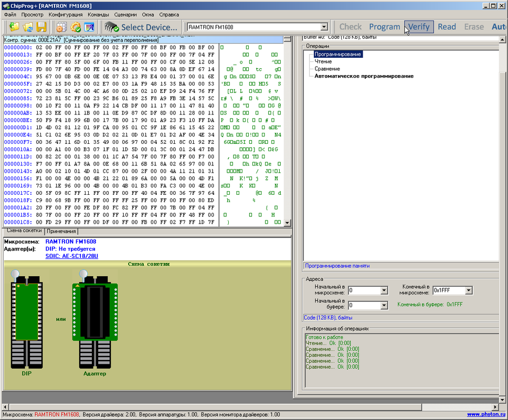
Task: Click RAMTRON FM1608 chip name in socket panel
Action: pyautogui.click(x=71, y=241)
